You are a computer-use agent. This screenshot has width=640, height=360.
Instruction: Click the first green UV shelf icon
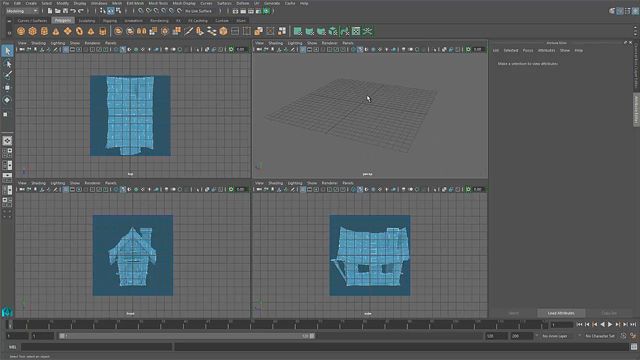coord(298,31)
